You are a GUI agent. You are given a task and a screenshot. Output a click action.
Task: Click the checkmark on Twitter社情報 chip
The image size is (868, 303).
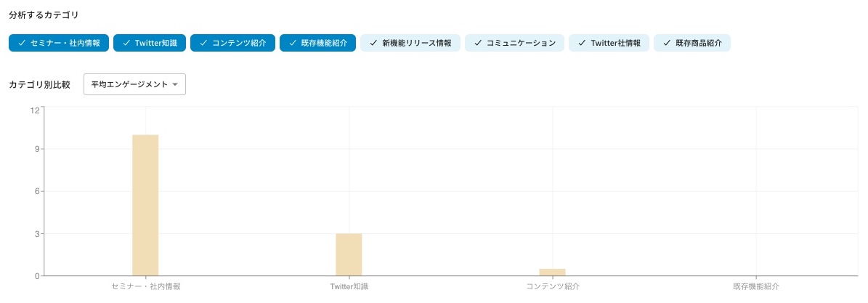point(582,43)
